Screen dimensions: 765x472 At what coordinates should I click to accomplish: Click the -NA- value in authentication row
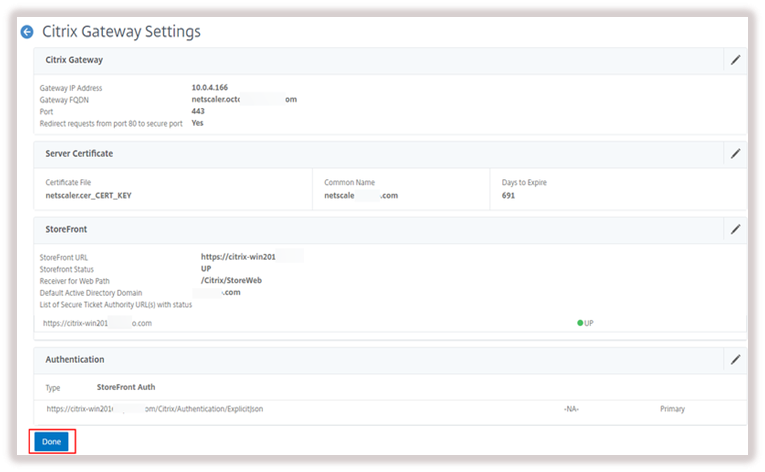coord(571,409)
